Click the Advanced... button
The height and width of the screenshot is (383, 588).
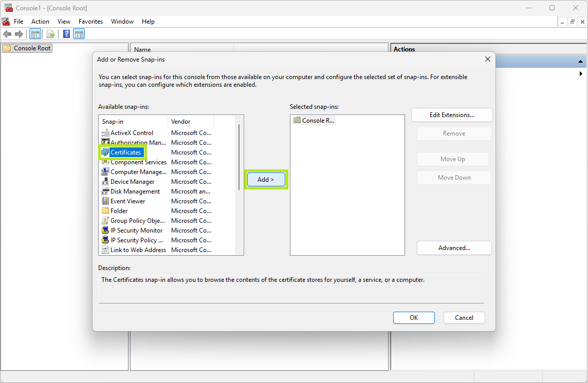click(454, 247)
